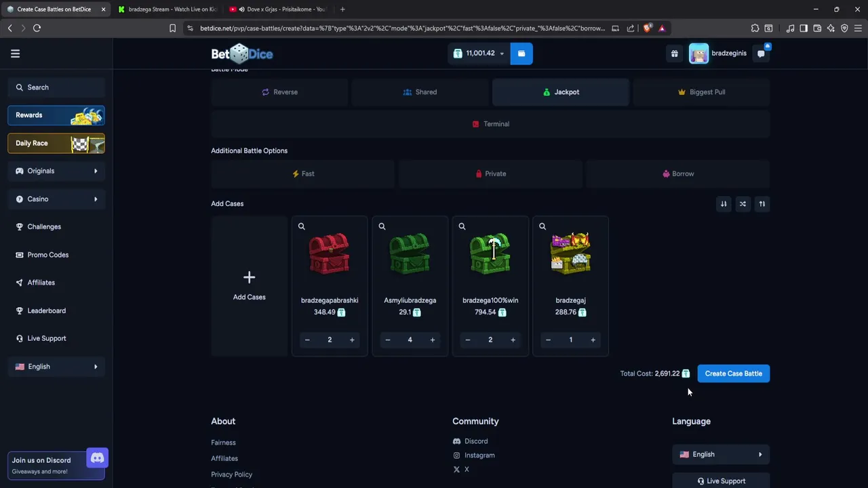Go back in browser history
868x488 pixels.
9,28
